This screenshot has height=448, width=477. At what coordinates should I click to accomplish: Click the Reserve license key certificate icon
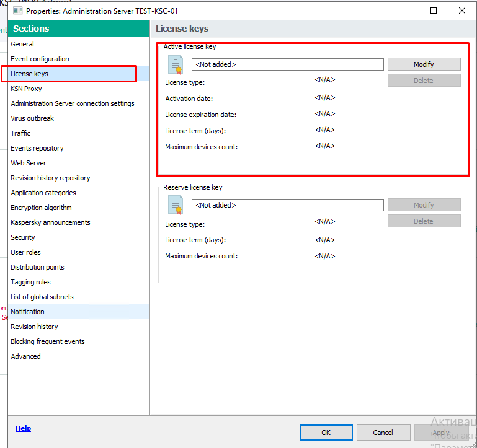(x=176, y=205)
